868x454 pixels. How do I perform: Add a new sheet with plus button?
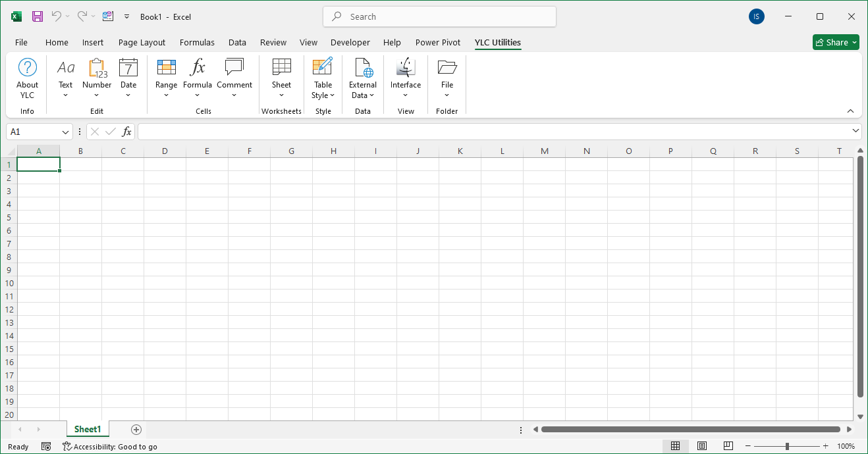(x=136, y=430)
